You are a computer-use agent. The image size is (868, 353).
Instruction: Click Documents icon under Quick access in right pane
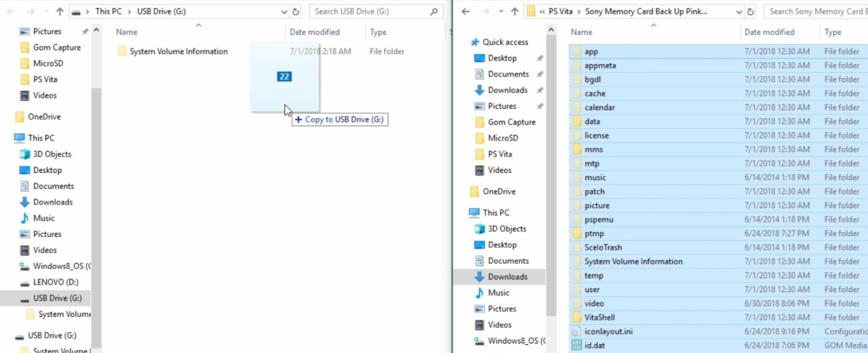(480, 74)
